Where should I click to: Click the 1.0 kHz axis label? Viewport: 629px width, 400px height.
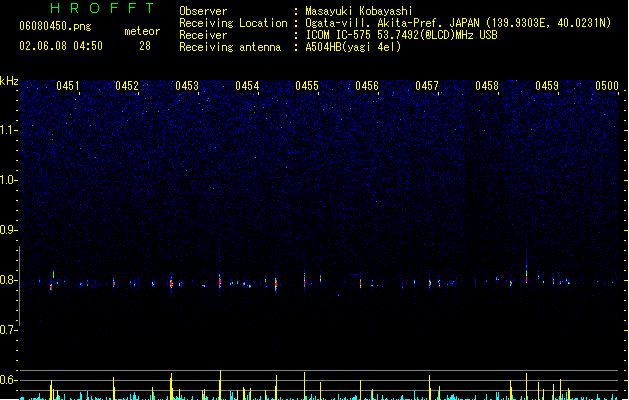tap(8, 180)
